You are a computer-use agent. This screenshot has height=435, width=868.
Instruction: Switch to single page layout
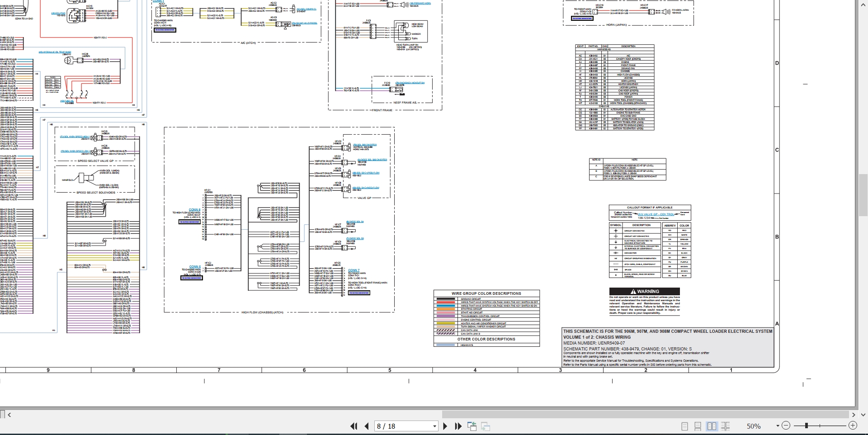(684, 426)
